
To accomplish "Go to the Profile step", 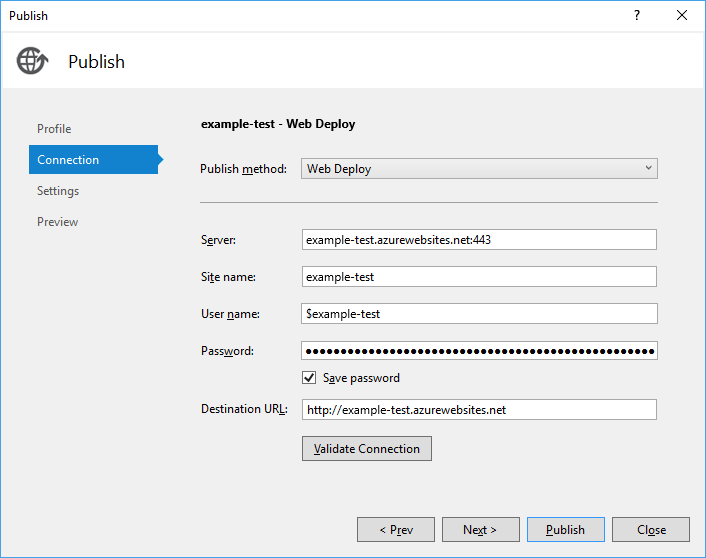I will pyautogui.click(x=54, y=129).
